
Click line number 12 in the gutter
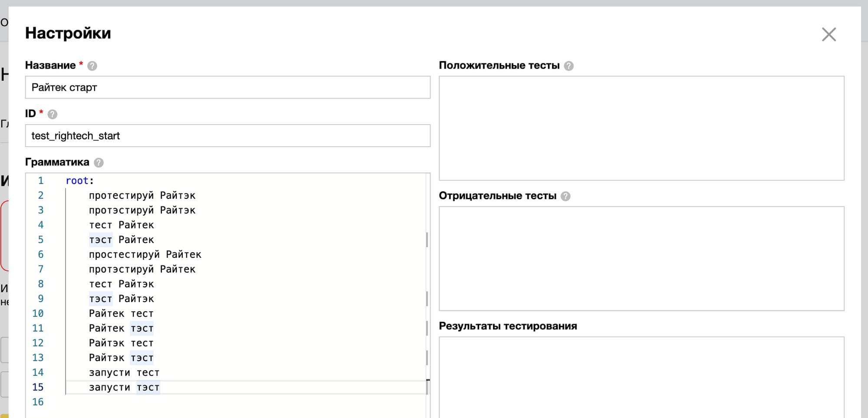[x=38, y=343]
